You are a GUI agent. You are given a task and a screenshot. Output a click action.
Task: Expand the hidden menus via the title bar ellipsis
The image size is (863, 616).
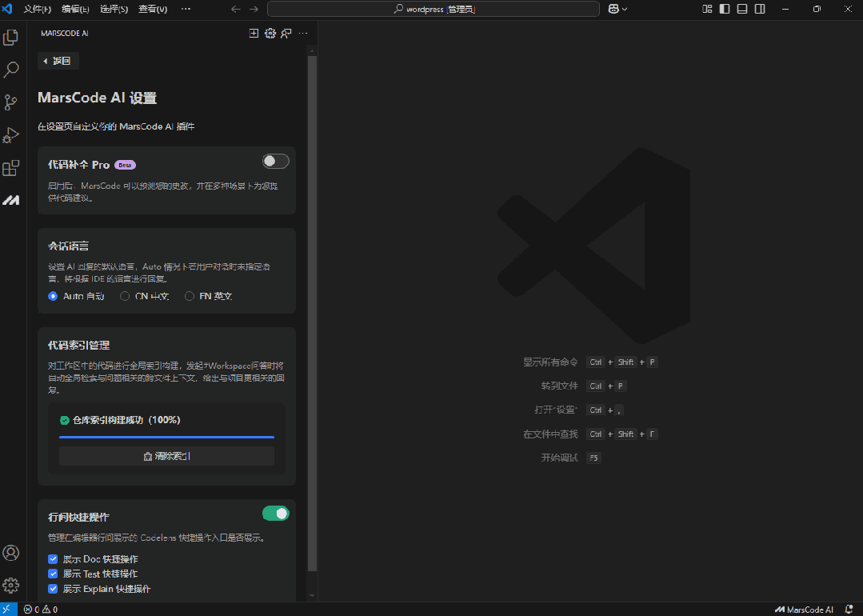point(186,9)
